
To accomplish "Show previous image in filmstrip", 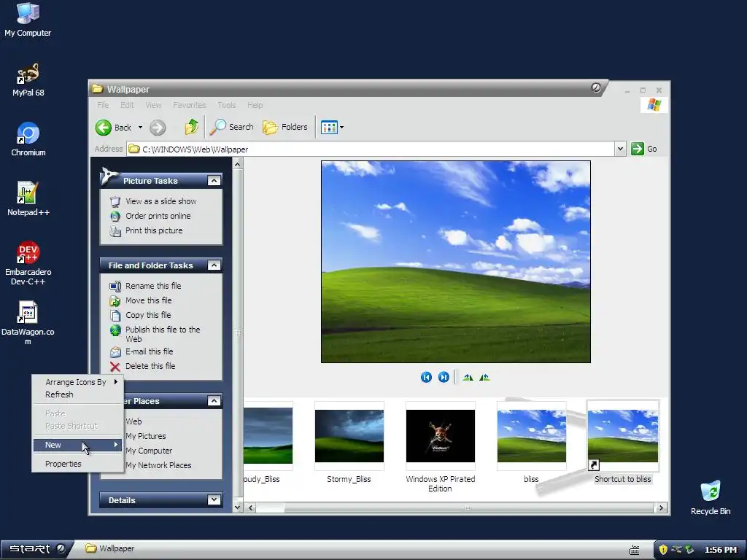I will coord(426,377).
